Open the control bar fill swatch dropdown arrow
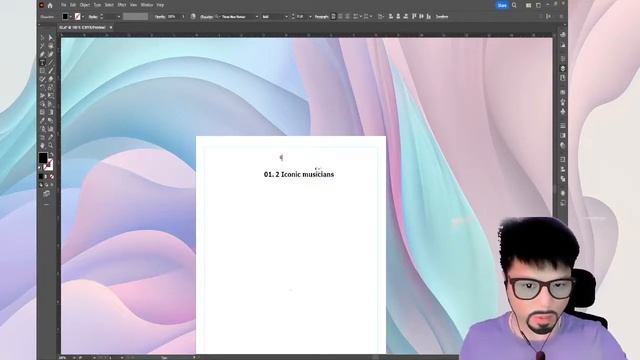Viewport: 640px width, 360px height. [x=71, y=17]
